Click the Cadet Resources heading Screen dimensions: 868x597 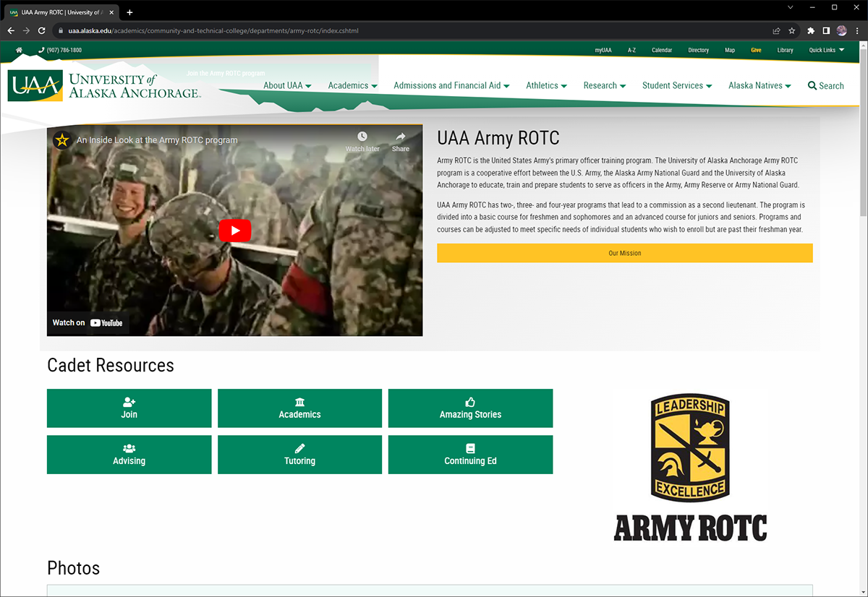pos(111,365)
